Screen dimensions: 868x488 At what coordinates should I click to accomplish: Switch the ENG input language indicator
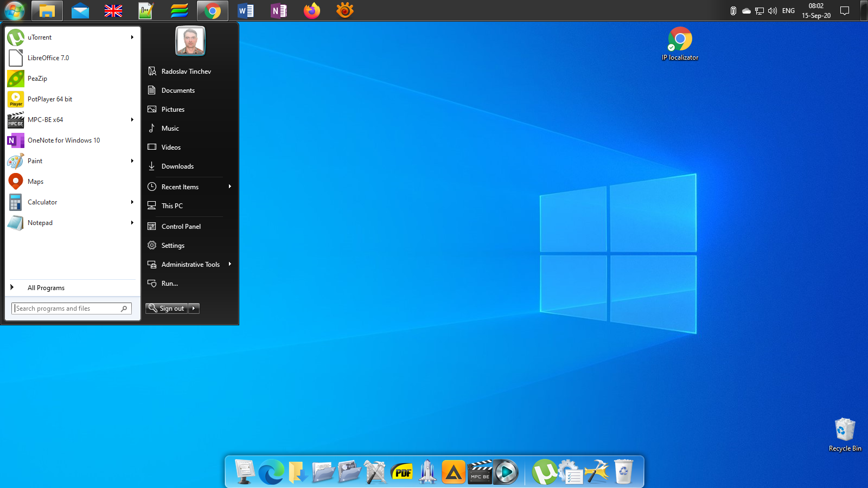pyautogui.click(x=788, y=11)
